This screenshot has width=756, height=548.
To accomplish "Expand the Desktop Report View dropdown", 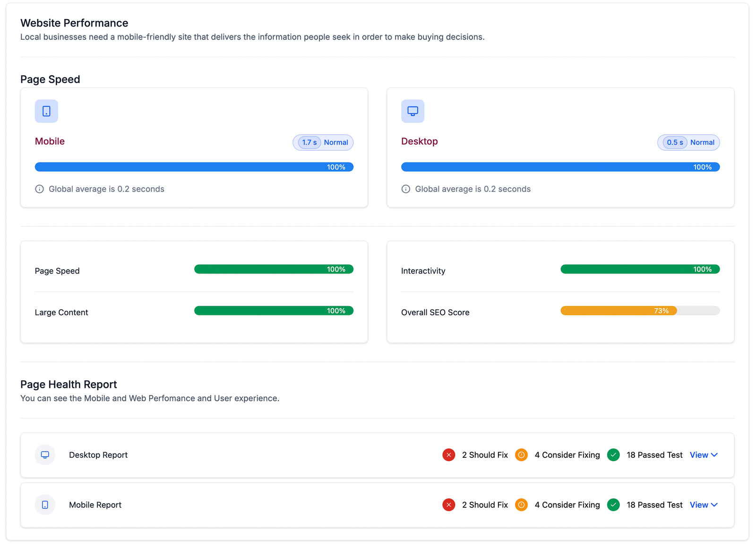I will [x=704, y=455].
